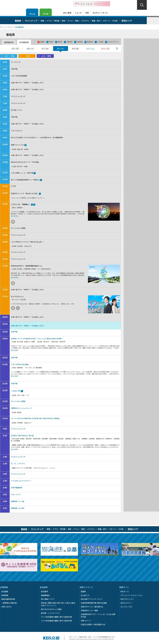Open website globe icon for きょうとDays
Image resolution: width=159 pixels, height=644 pixels.
click(13, 308)
